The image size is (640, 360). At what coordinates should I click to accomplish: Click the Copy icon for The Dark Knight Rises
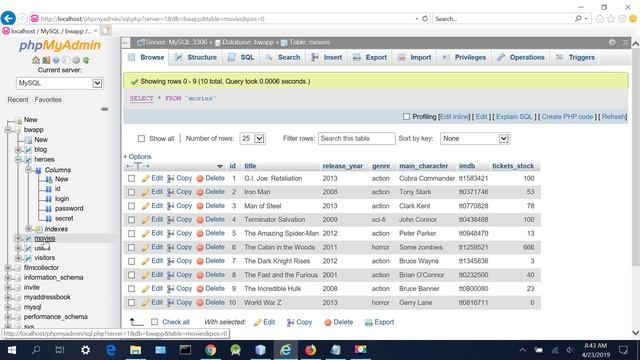(x=170, y=261)
